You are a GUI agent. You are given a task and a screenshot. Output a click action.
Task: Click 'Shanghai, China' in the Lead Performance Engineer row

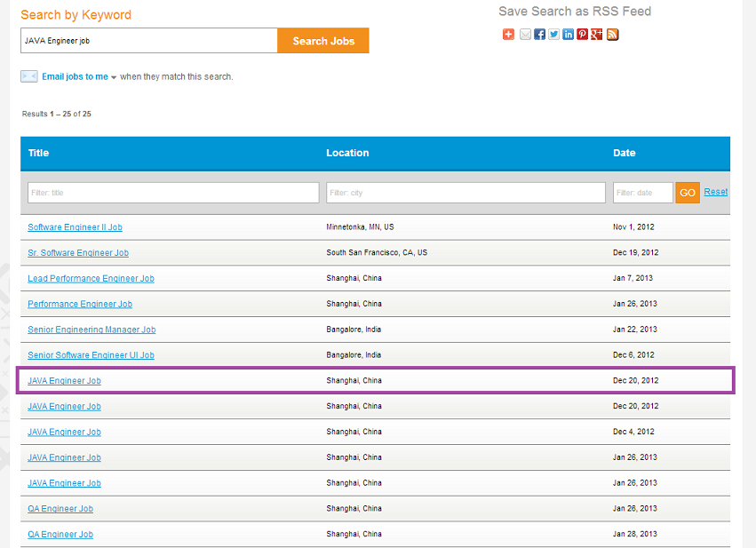(x=354, y=278)
